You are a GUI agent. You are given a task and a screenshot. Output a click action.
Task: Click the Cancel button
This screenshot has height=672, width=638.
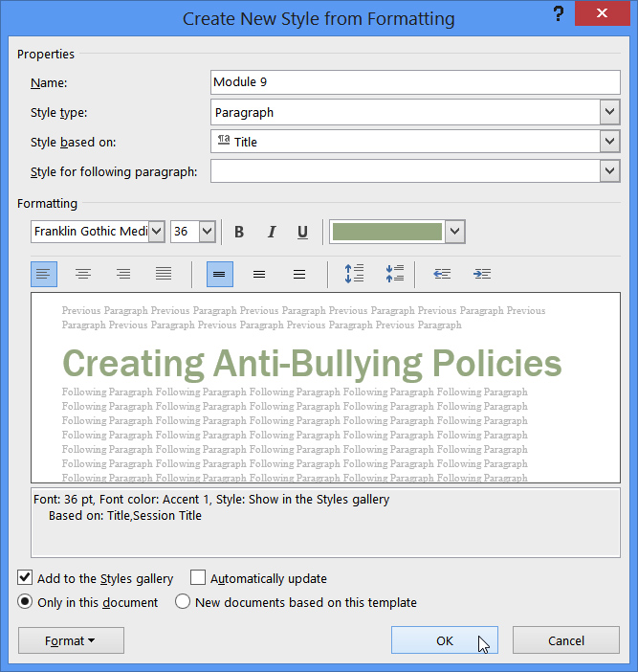[566, 640]
